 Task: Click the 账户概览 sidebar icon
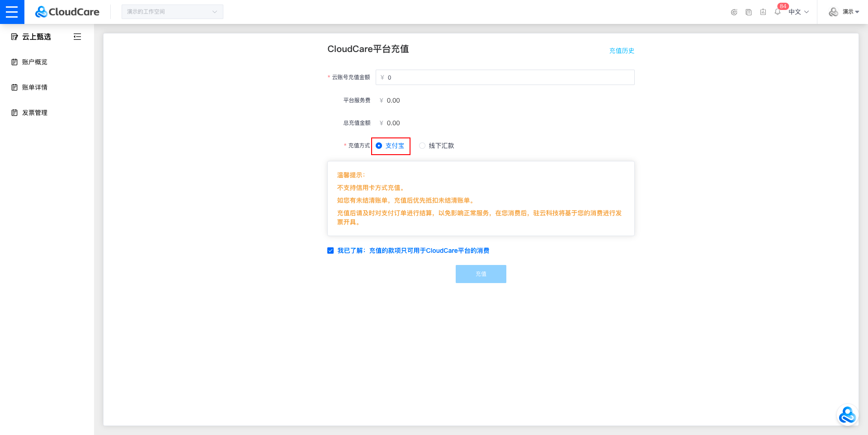coord(14,62)
